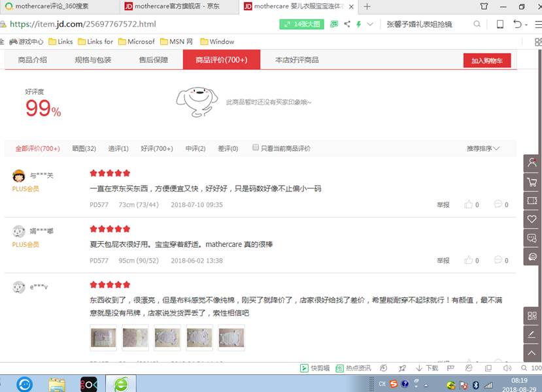Click 举报 link on first review
This screenshot has height=392, width=542.
443,205
